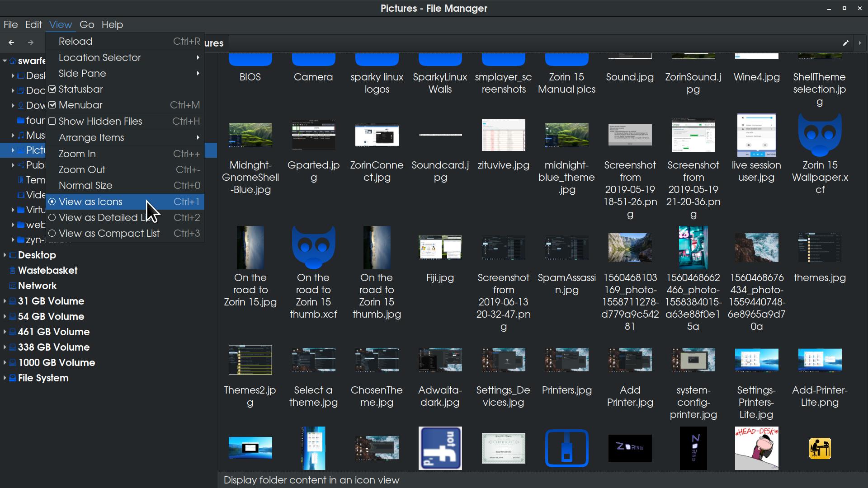Open the Wastebasket in side pane

tap(47, 270)
